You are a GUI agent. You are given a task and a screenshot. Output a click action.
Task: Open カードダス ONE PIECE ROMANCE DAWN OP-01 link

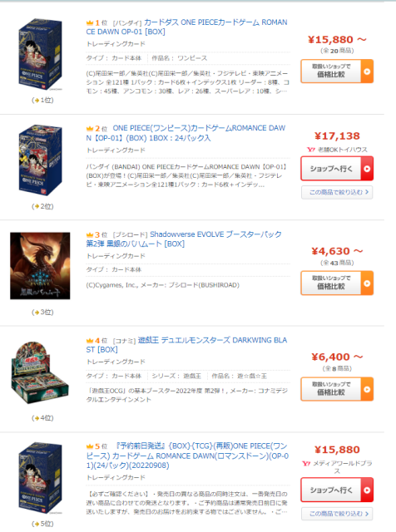click(x=187, y=27)
